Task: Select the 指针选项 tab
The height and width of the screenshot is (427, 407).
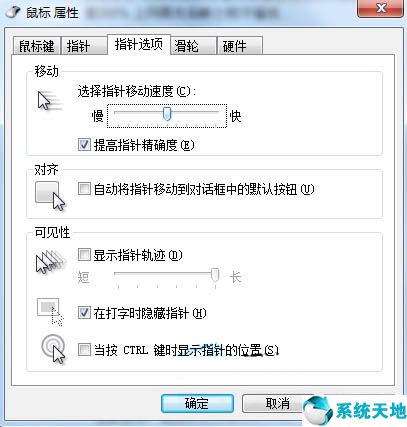Action: coord(139,44)
